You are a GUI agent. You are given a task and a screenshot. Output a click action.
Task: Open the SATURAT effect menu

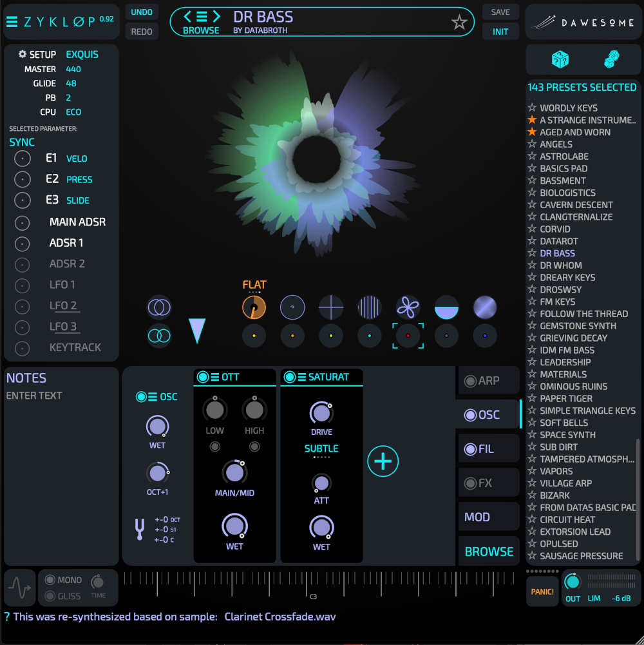click(x=301, y=377)
